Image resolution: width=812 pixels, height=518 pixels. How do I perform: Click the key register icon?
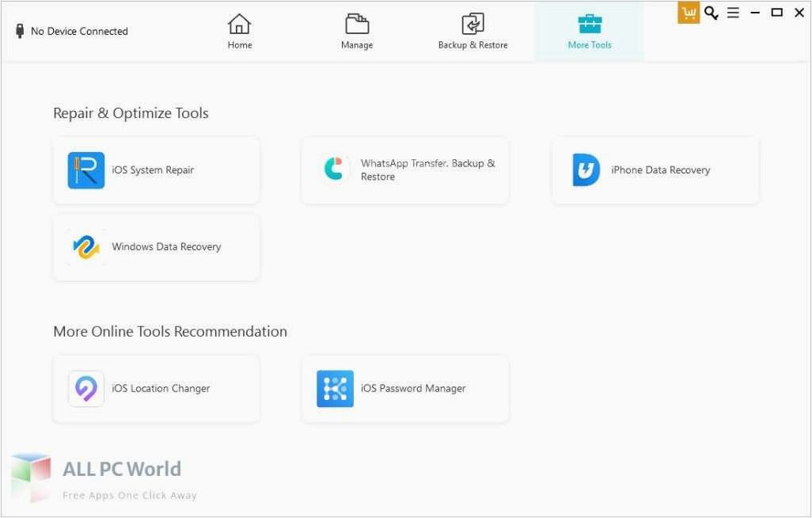click(x=711, y=13)
